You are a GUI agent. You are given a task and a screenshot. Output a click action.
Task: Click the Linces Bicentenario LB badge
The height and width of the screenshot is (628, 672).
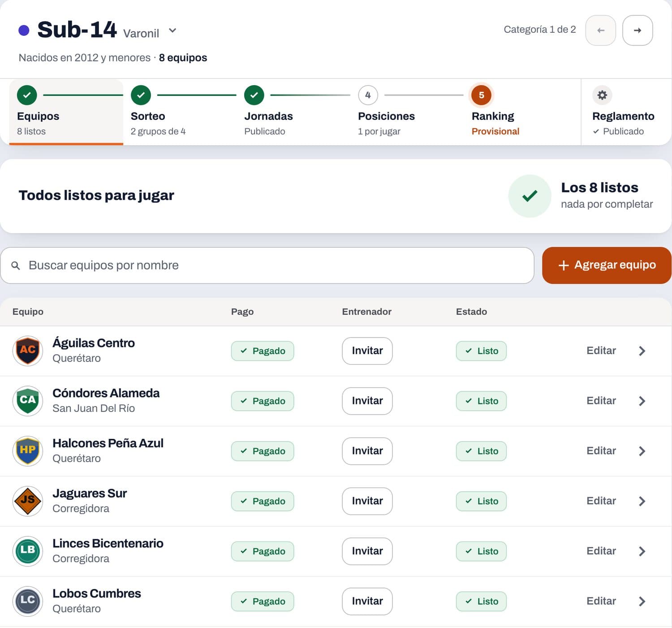(28, 551)
